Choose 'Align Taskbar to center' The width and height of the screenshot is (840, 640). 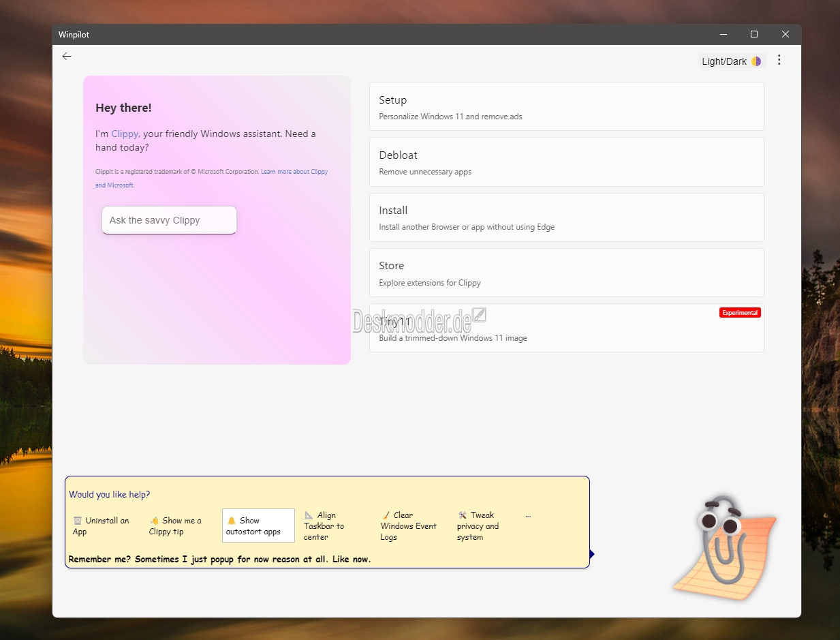[x=334, y=526]
